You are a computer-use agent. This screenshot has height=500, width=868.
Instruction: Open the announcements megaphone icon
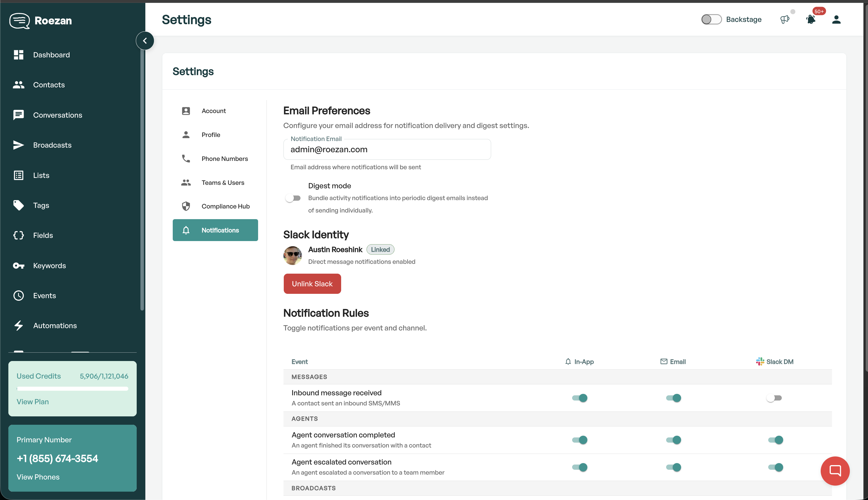pyautogui.click(x=785, y=20)
